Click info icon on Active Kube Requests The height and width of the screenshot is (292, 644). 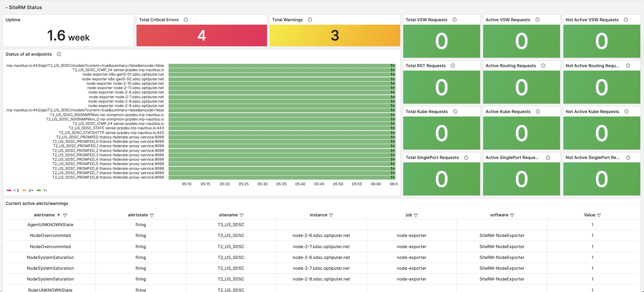tap(538, 112)
